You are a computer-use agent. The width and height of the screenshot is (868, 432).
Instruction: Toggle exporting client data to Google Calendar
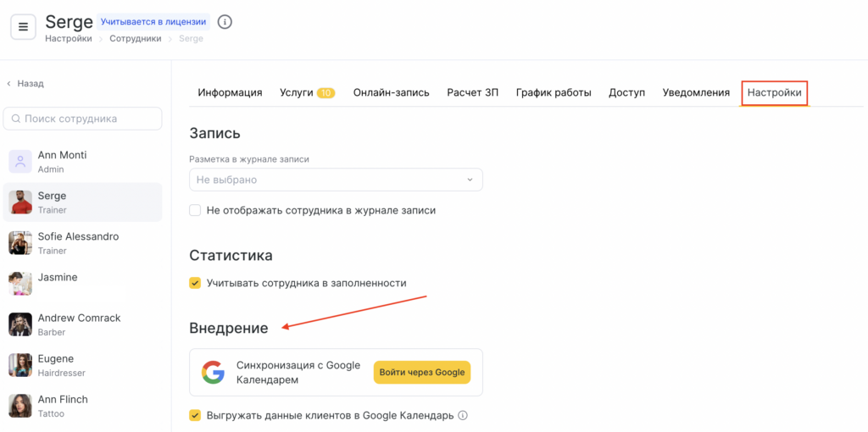[x=195, y=415]
